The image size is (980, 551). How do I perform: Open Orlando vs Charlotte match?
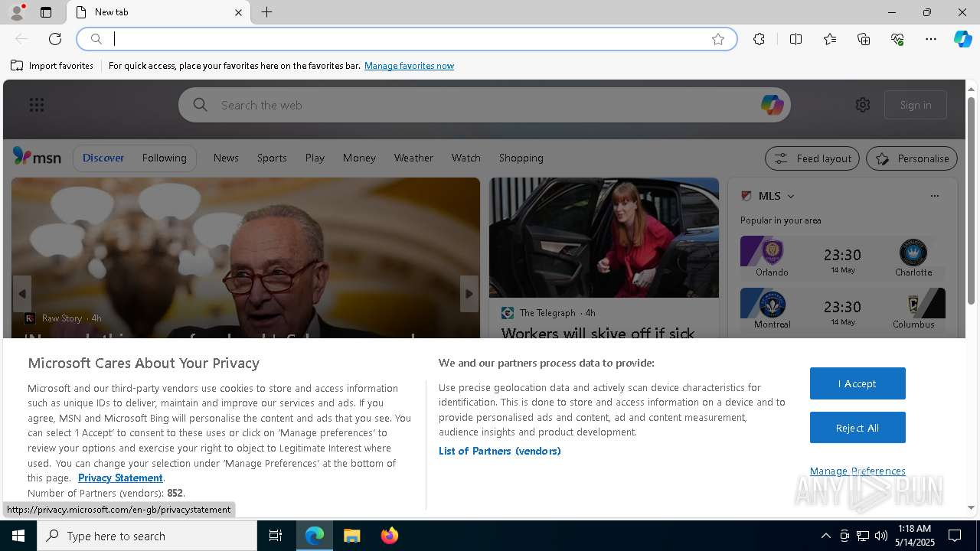coord(843,259)
